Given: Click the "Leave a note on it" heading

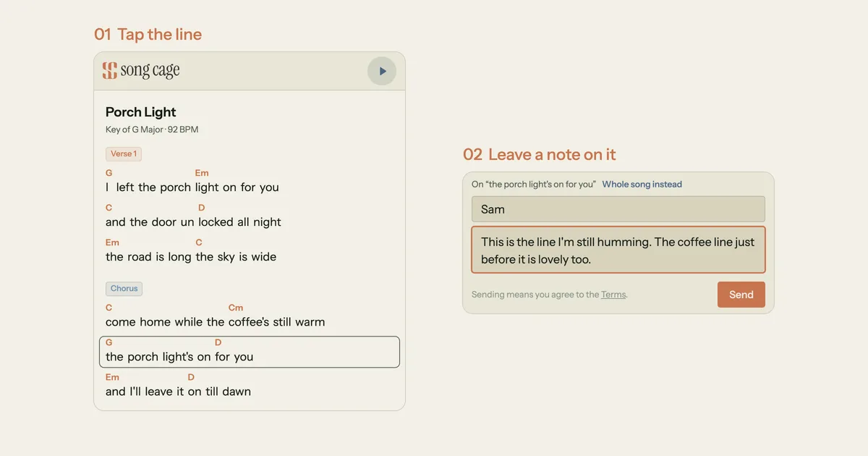Looking at the screenshot, I should (x=540, y=154).
